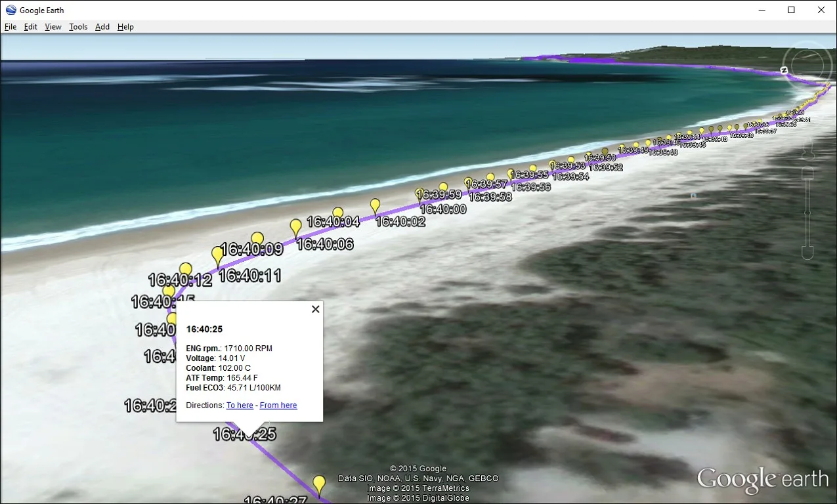Viewport: 837px width, 504px height.
Task: Open the Add menu
Action: tap(102, 27)
